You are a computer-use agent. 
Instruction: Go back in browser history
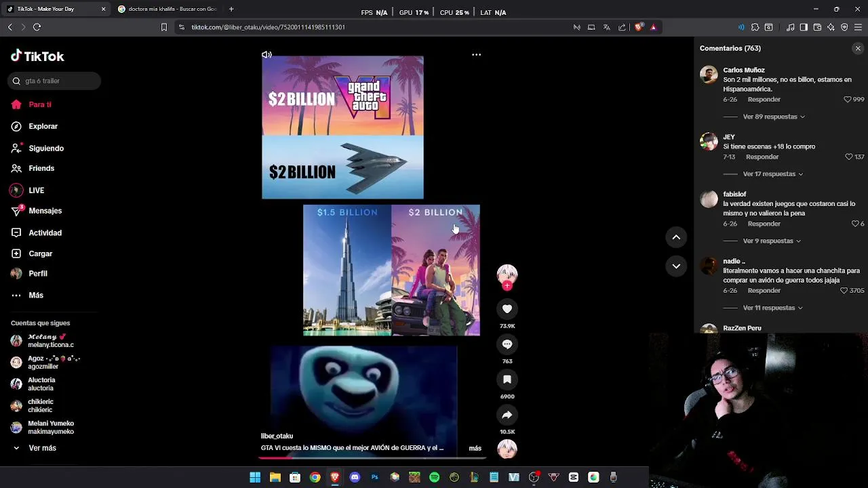[x=9, y=27]
